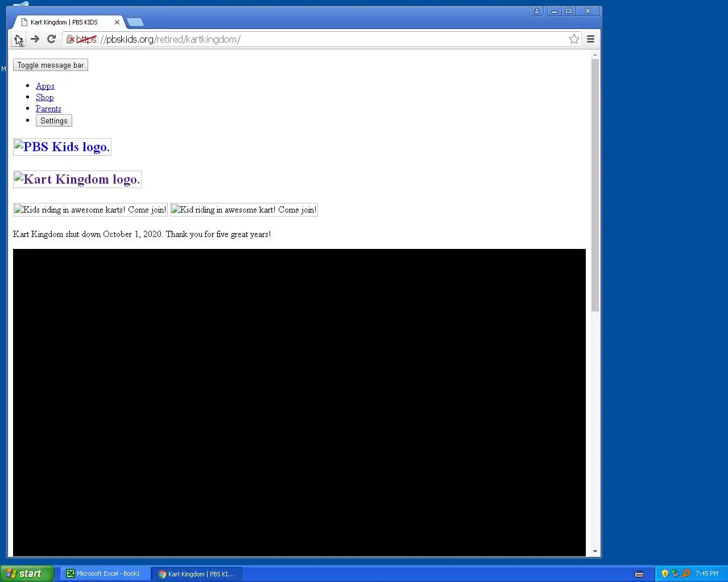Click the Kart Kingdom Chrome taskbar button
This screenshot has height=582, width=728.
click(197, 573)
